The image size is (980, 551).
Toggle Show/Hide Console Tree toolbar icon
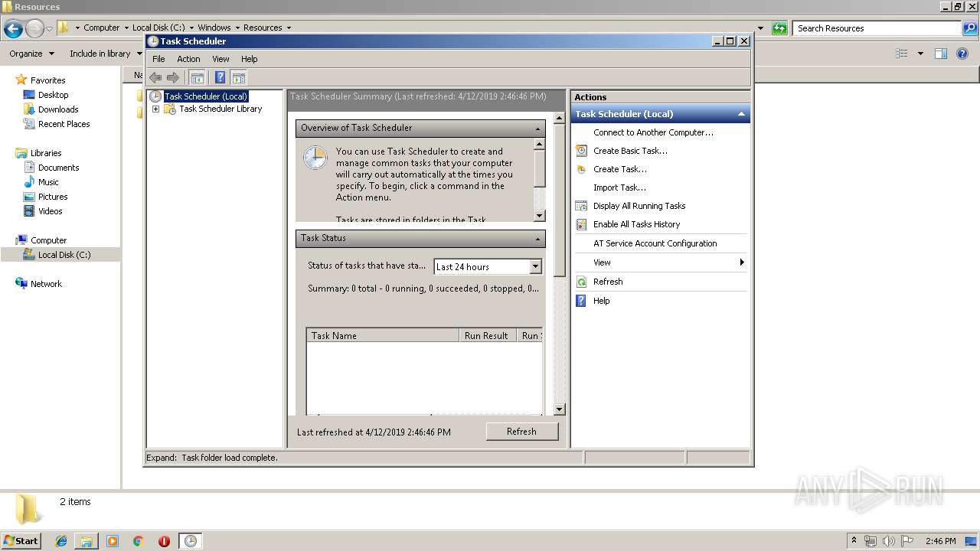tap(198, 77)
